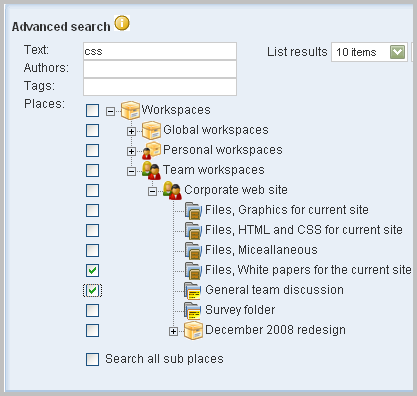Check the December 2008 redesign checkbox
Viewport: 417px width, 396px height.
(x=92, y=330)
